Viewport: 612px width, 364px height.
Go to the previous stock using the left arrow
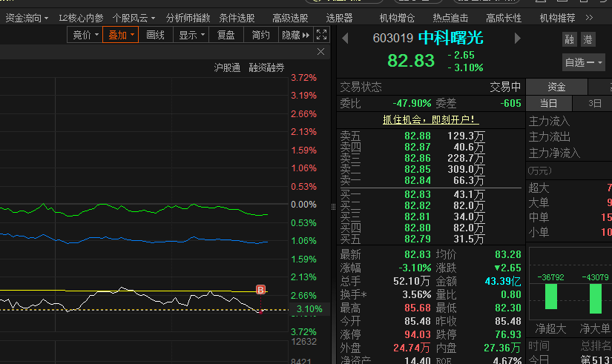(345, 38)
